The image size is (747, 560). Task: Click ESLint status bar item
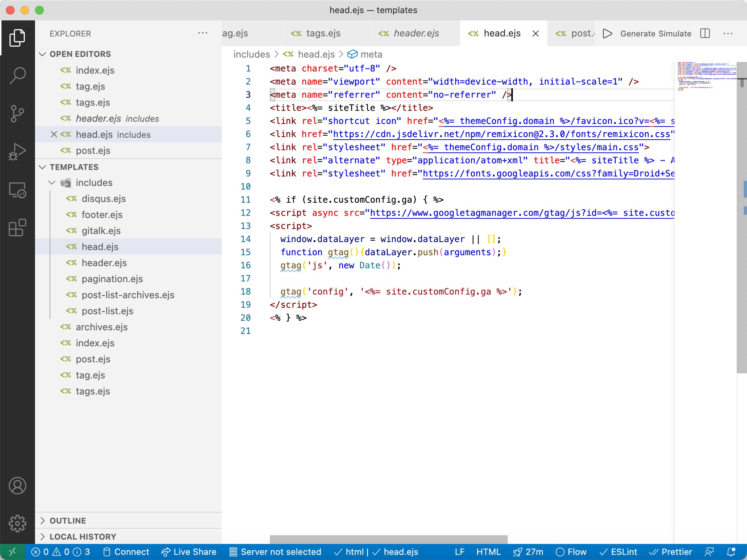[x=618, y=552]
